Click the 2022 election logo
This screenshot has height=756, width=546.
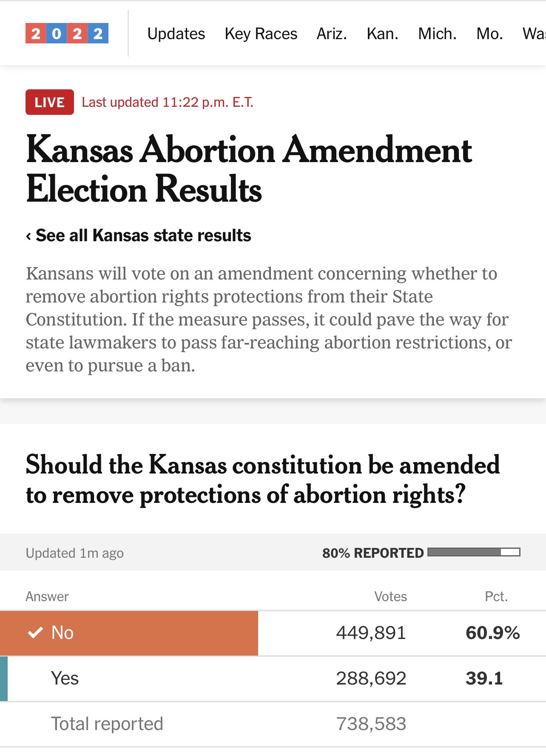(67, 33)
